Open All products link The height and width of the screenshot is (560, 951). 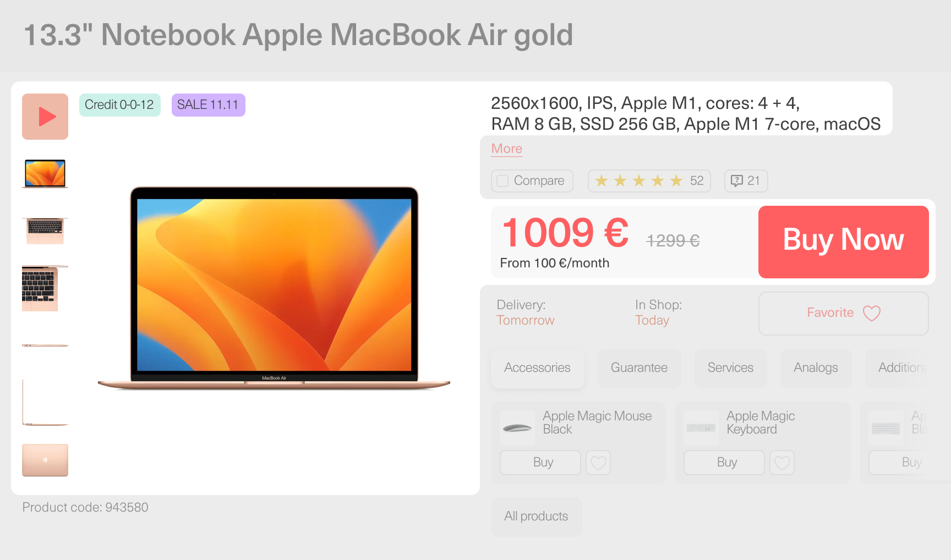pos(536,517)
